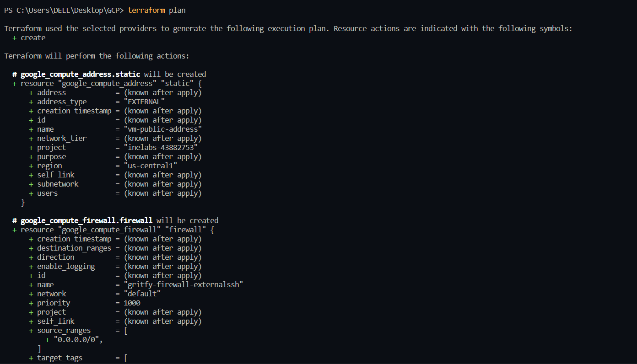The height and width of the screenshot is (364, 637).
Task: Click the priority value 1000
Action: click(x=132, y=303)
